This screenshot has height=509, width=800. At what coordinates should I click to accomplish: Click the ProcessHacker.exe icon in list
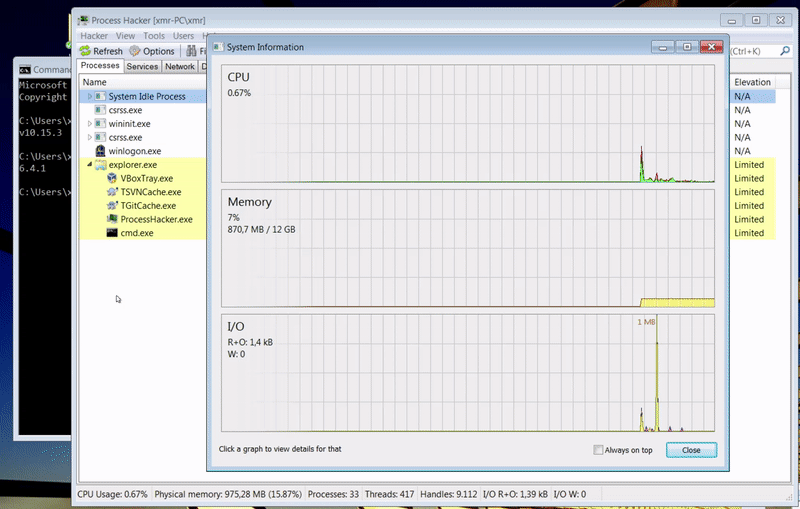112,219
